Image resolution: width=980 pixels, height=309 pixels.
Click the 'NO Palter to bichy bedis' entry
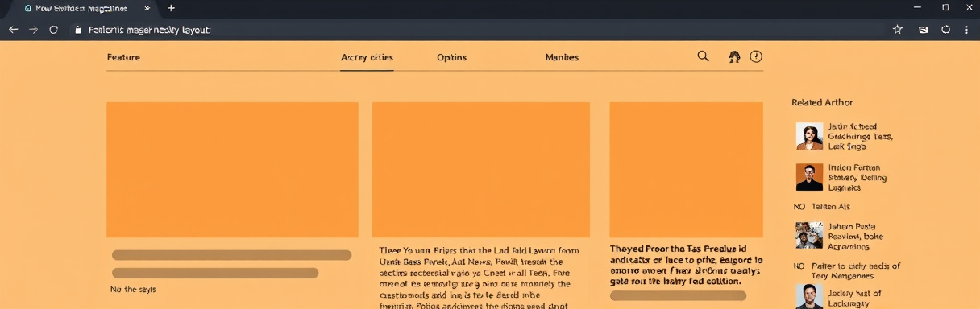click(847, 271)
